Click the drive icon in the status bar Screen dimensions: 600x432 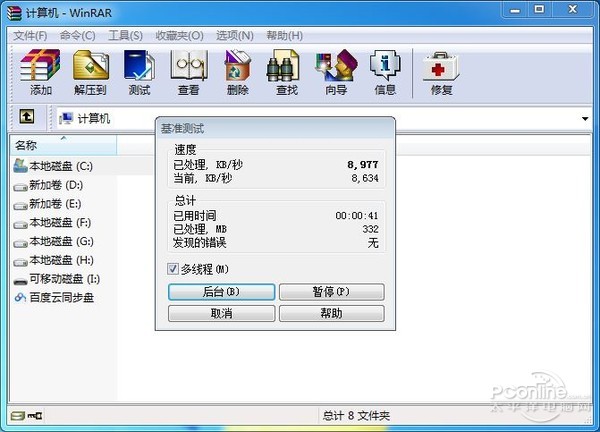click(x=18, y=416)
